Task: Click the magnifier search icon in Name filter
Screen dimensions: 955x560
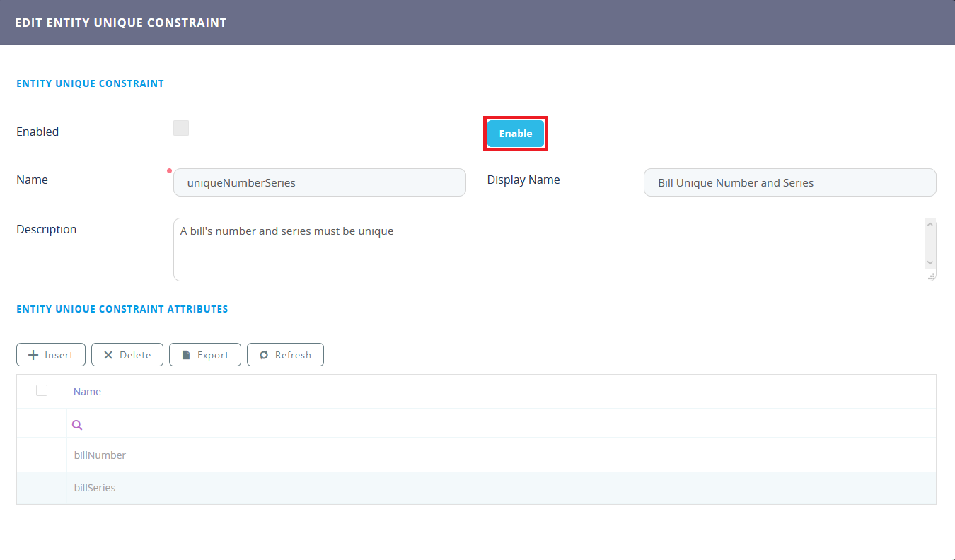Action: tap(77, 425)
